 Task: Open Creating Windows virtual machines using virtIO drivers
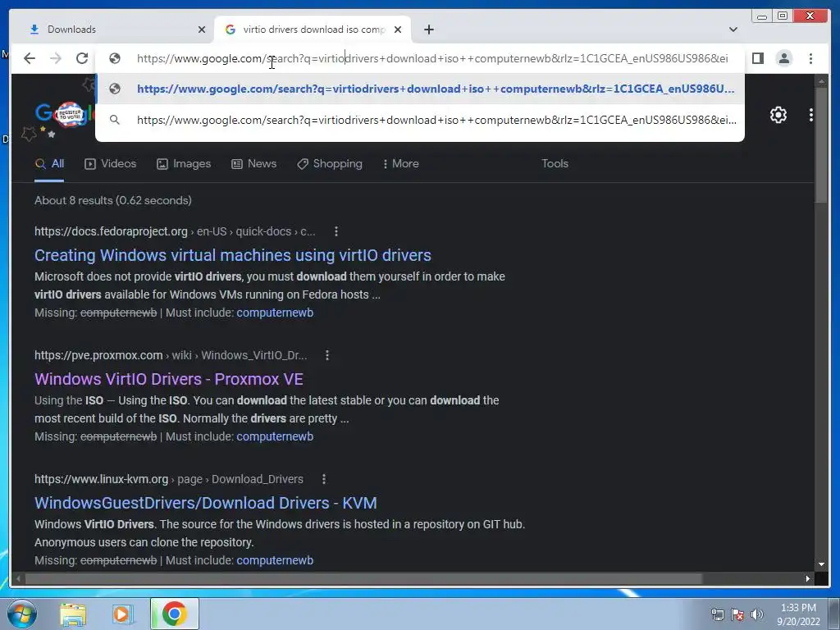pos(232,255)
